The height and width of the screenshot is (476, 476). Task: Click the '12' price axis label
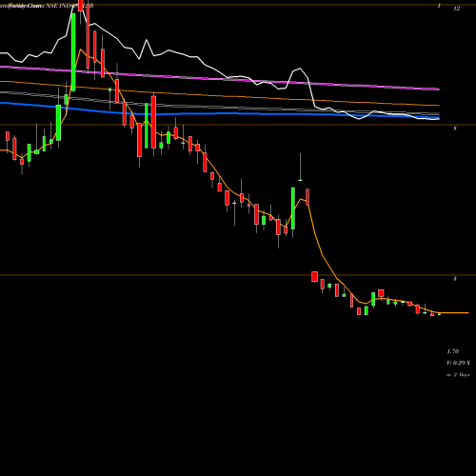coord(456,9)
